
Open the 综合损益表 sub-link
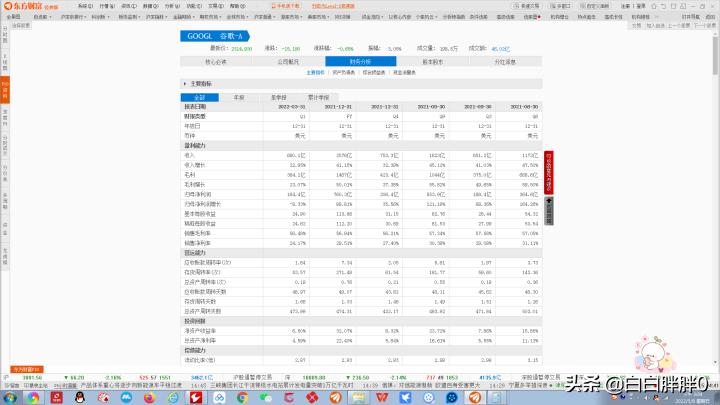click(x=374, y=73)
